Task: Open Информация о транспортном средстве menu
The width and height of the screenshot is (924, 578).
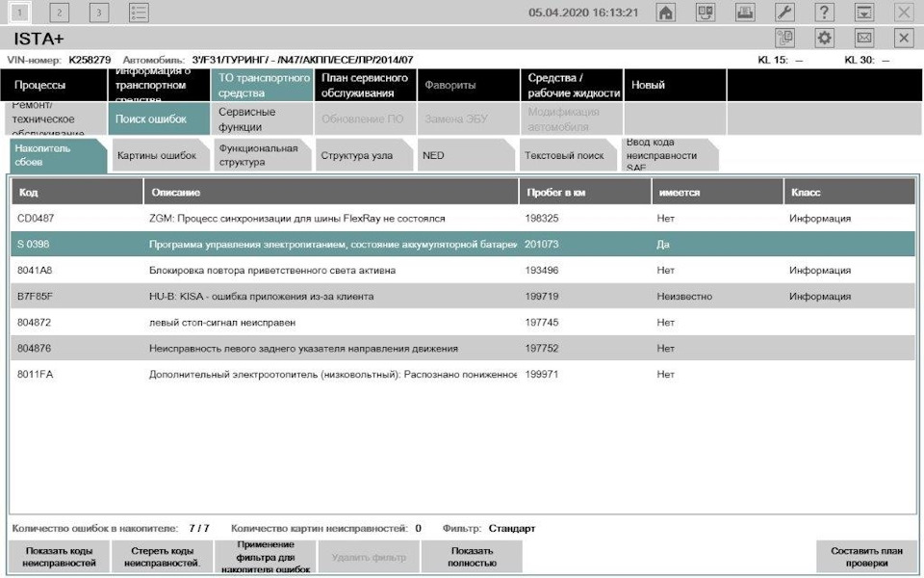Action: coord(159,85)
